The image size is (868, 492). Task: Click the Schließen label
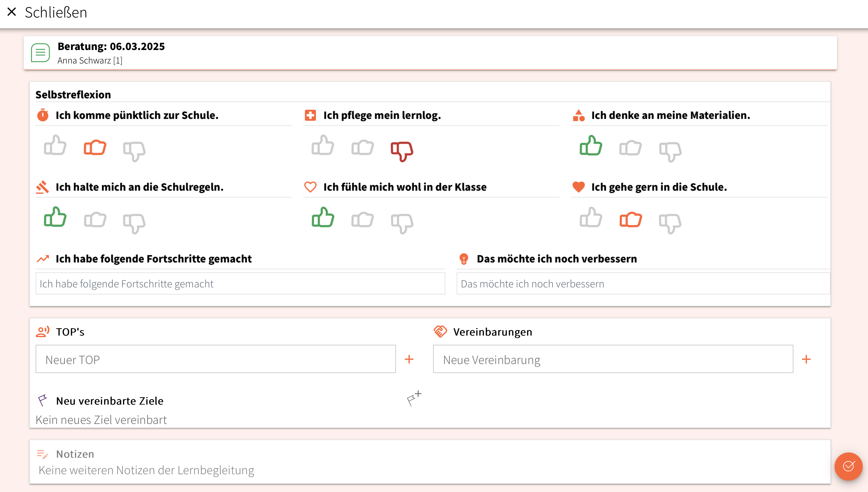[x=56, y=13]
